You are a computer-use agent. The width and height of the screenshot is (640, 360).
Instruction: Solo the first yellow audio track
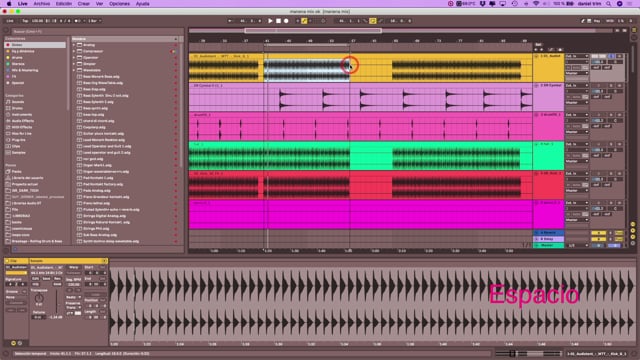[611, 56]
